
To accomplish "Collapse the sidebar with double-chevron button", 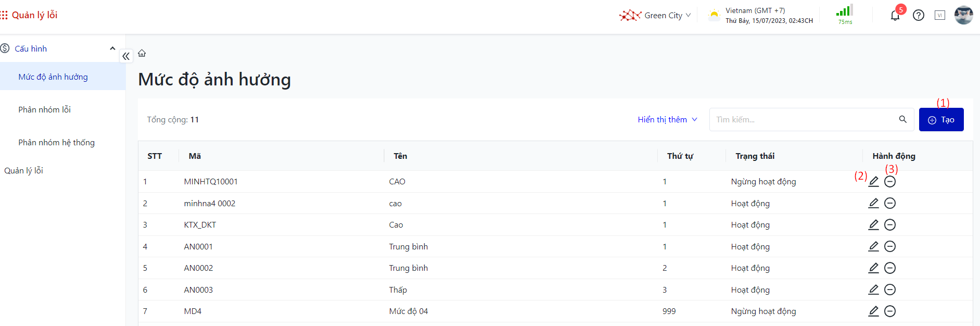I will click(126, 56).
